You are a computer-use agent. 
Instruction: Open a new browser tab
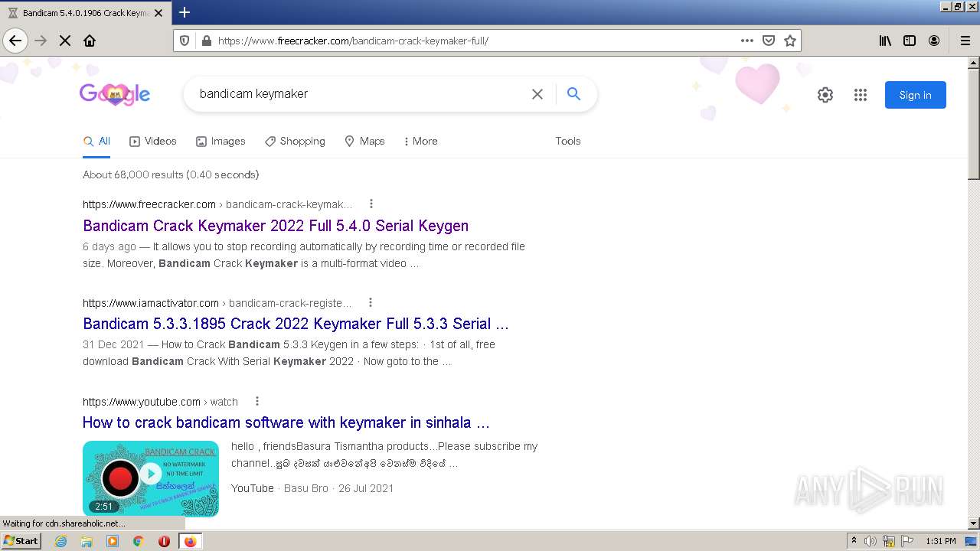click(185, 12)
